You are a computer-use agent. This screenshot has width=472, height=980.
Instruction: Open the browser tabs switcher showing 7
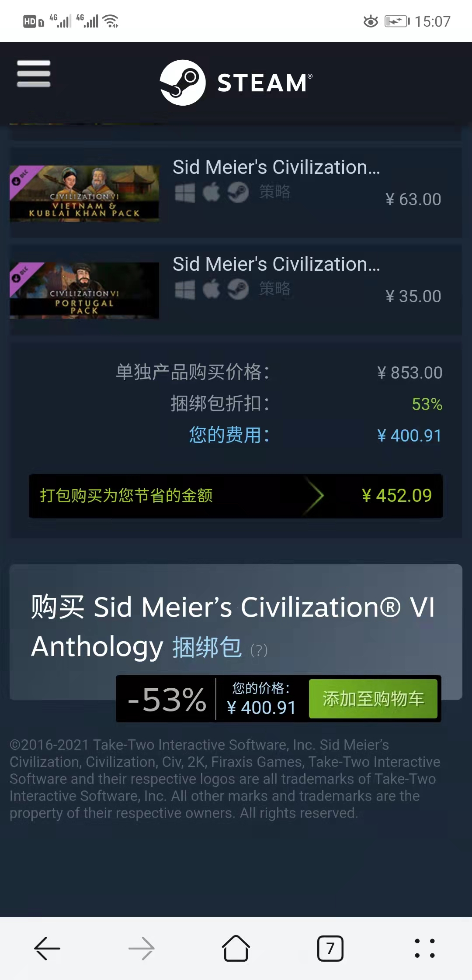330,948
